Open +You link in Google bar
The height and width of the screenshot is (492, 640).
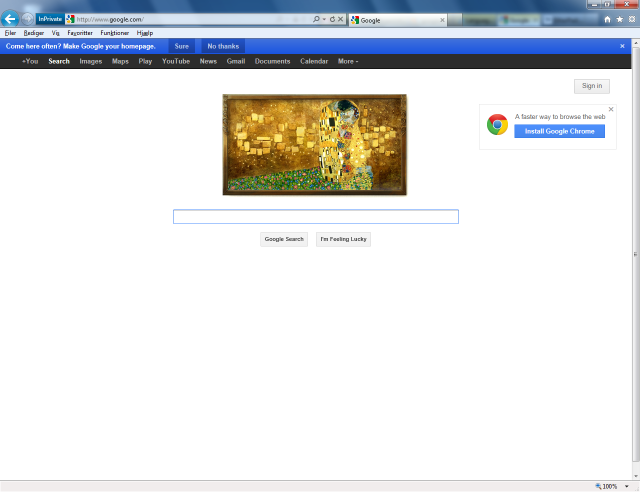30,61
